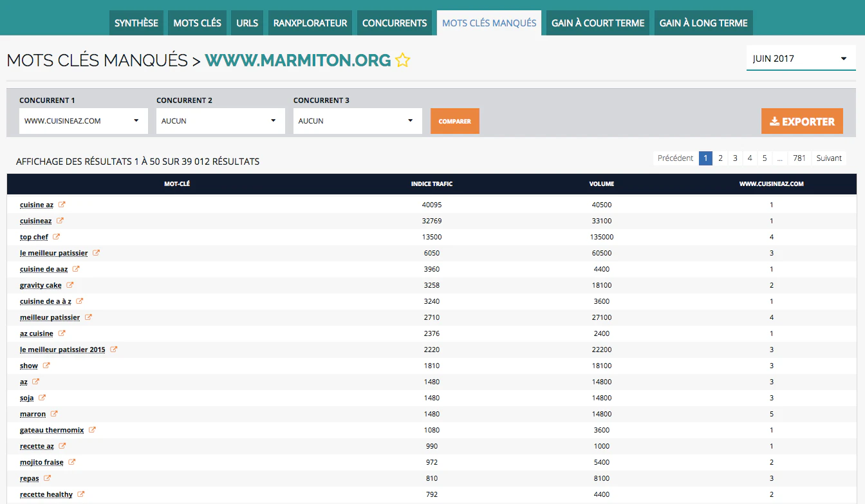Click the favorite star next to www.marmiton.org
Screen dimensions: 865x504
click(402, 61)
